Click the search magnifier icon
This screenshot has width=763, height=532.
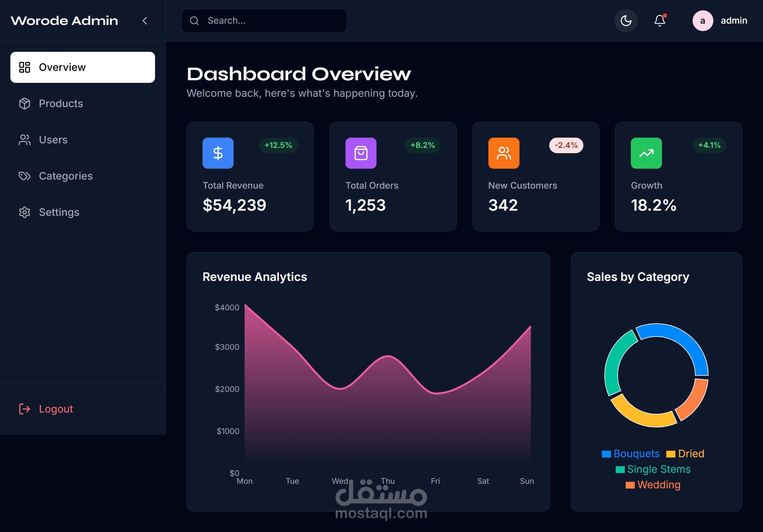point(194,21)
